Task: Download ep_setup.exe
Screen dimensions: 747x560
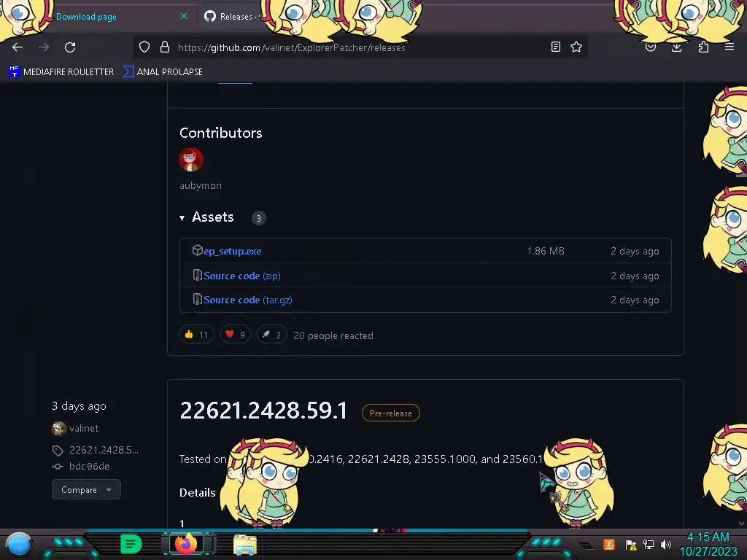Action: click(x=233, y=251)
